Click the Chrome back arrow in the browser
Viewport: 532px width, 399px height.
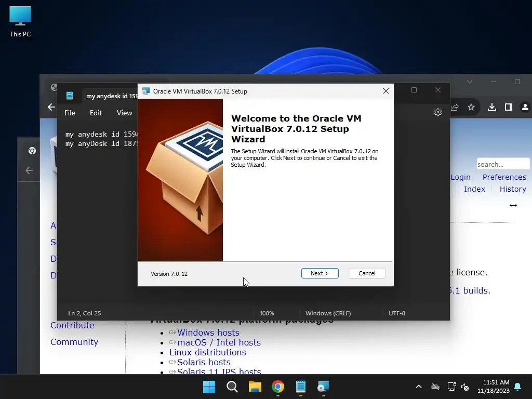51,107
